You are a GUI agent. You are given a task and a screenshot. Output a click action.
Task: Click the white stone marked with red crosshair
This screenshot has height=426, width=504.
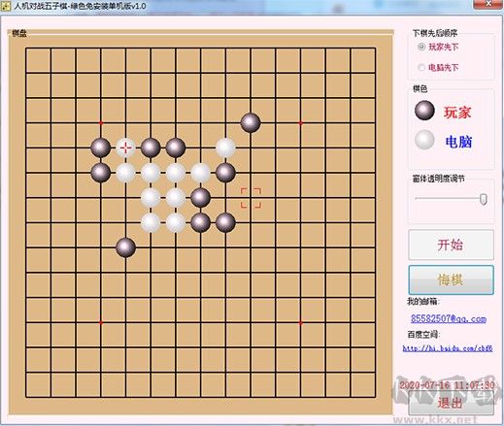[125, 147]
